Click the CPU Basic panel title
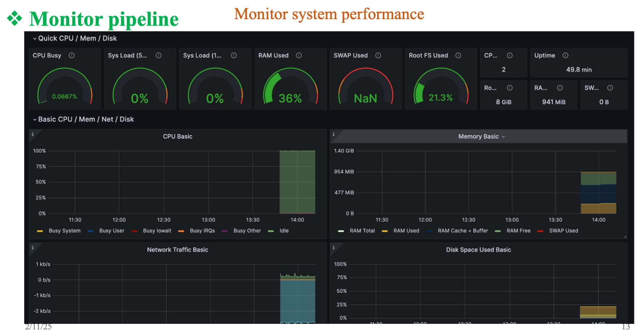This screenshot has height=336, width=644. click(x=177, y=136)
